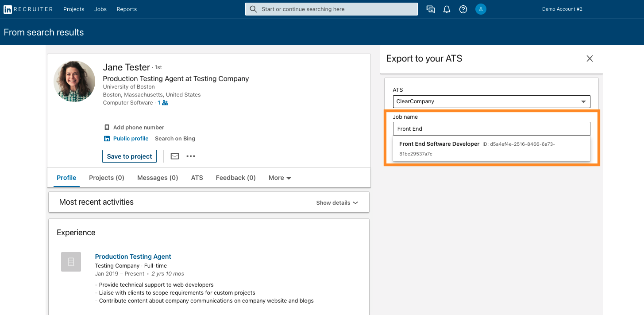644x315 pixels.
Task: Click the 1st connection degree label
Action: click(158, 67)
